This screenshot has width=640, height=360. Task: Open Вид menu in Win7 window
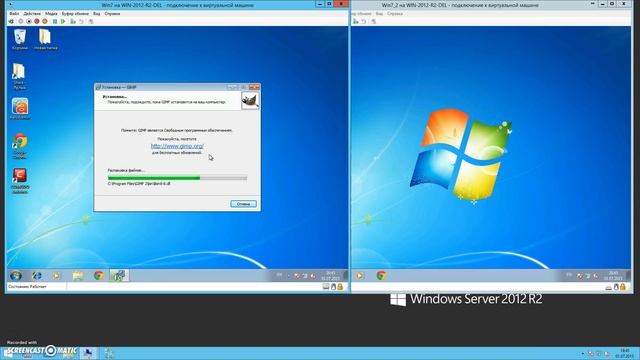tap(96, 13)
